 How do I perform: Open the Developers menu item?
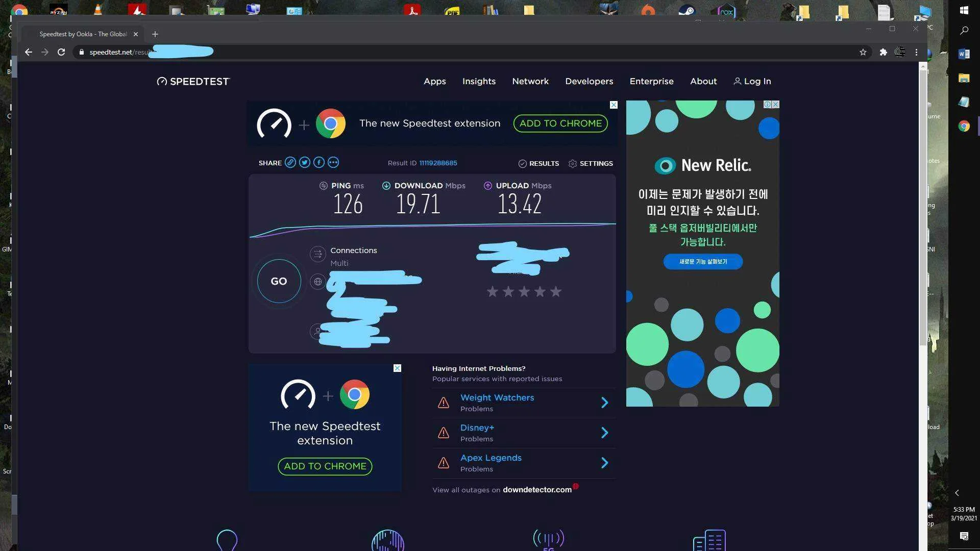click(x=589, y=82)
